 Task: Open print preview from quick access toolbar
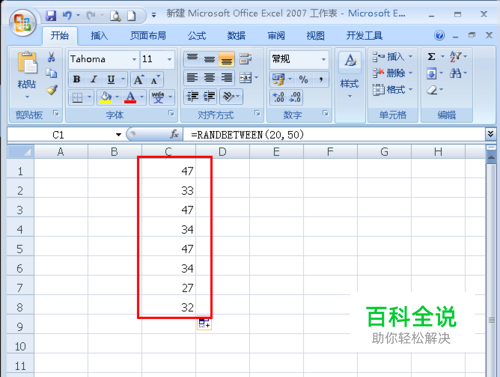coord(115,16)
